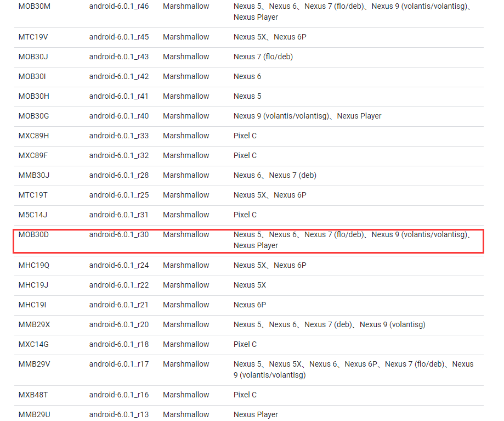This screenshot has width=504, height=421.
Task: Click the Nexus 7 (flo/deb) cell in MOB30J row
Action: [x=263, y=57]
